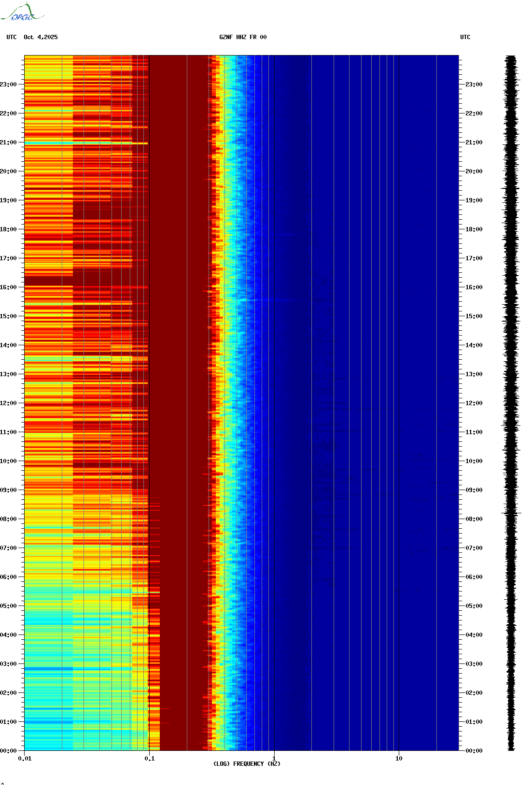Click the Oct 4,2025 date label
Screen dimensions: 532x789
click(x=41, y=37)
